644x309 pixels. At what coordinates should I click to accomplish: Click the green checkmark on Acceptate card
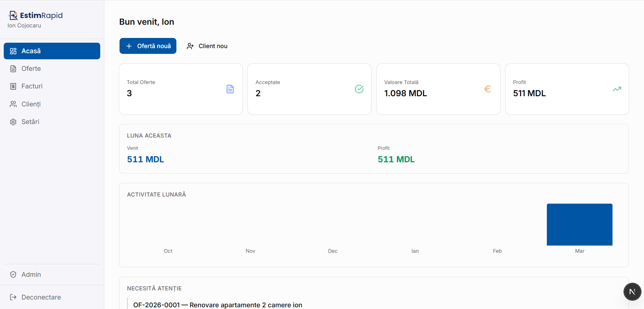(x=359, y=89)
